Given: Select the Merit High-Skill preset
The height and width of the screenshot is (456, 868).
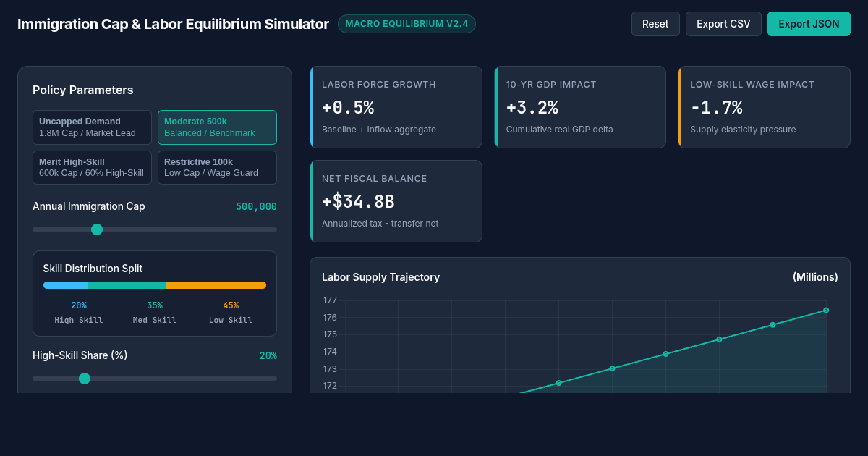Looking at the screenshot, I should click(x=92, y=168).
